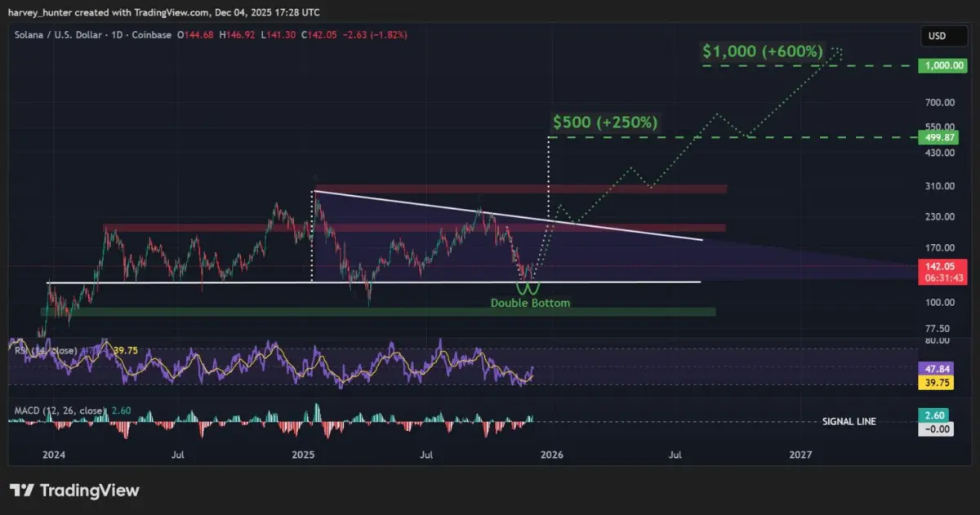The width and height of the screenshot is (980, 515).
Task: Select the green 1,000.00 price label
Action: click(939, 66)
